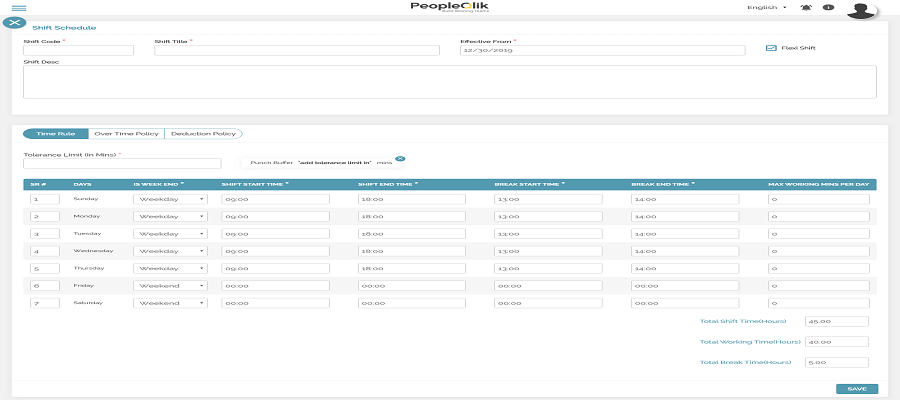The width and height of the screenshot is (900, 400).
Task: Expand the English language dropdown
Action: 766,8
